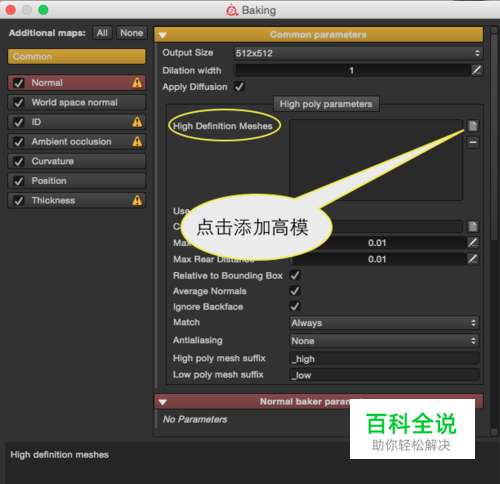This screenshot has height=484, width=500.
Task: Click the edit icon beside the first 0.01 value
Action: pyautogui.click(x=473, y=242)
